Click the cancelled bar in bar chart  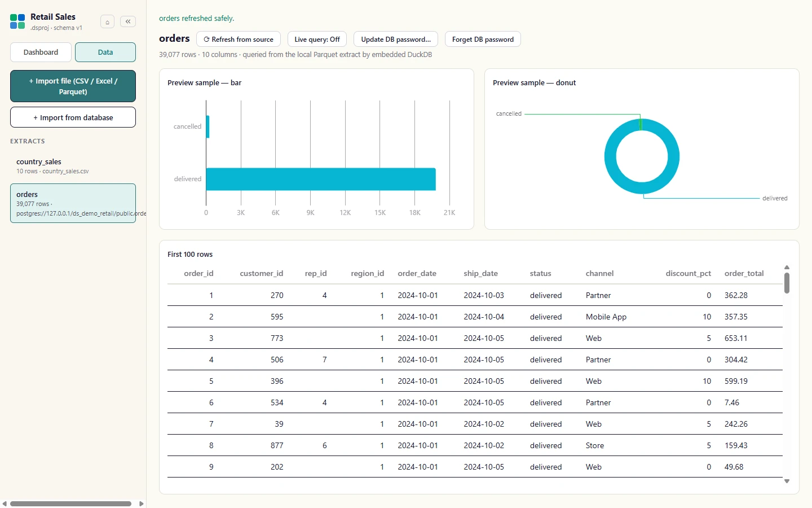pos(208,126)
